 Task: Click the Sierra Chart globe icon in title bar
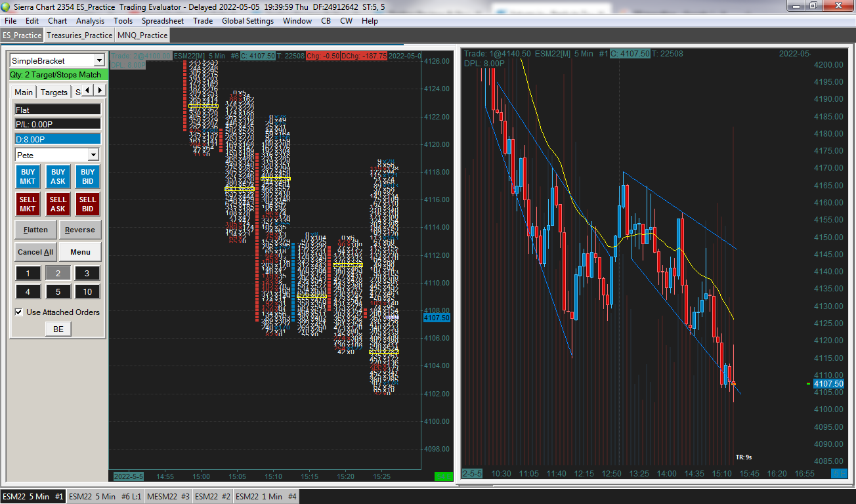(7, 6)
